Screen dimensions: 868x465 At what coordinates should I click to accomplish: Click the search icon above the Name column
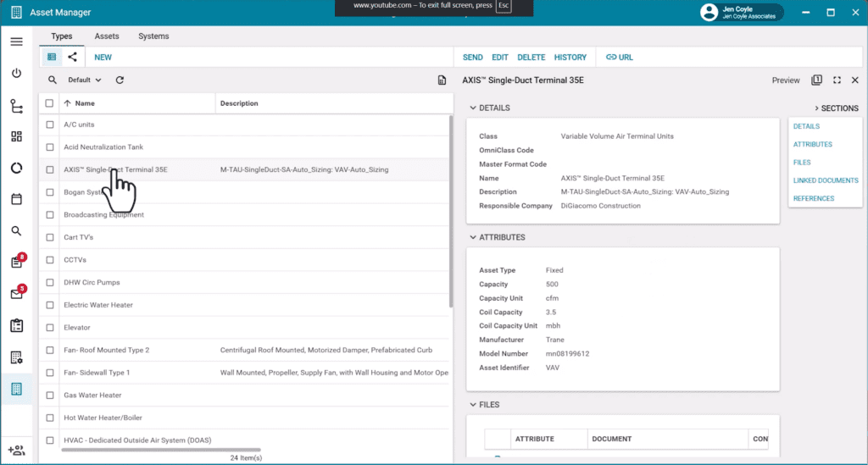coord(52,80)
